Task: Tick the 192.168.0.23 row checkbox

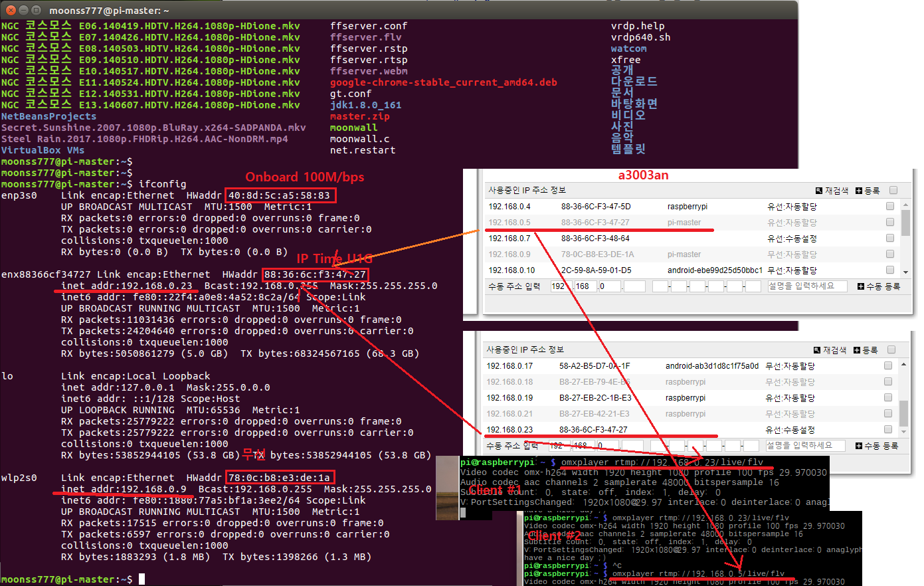Action: [888, 429]
